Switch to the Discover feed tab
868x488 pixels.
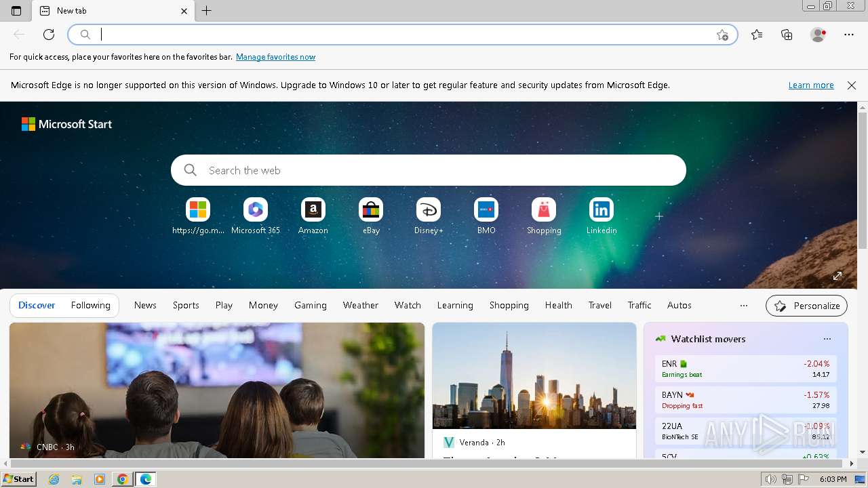coord(37,306)
